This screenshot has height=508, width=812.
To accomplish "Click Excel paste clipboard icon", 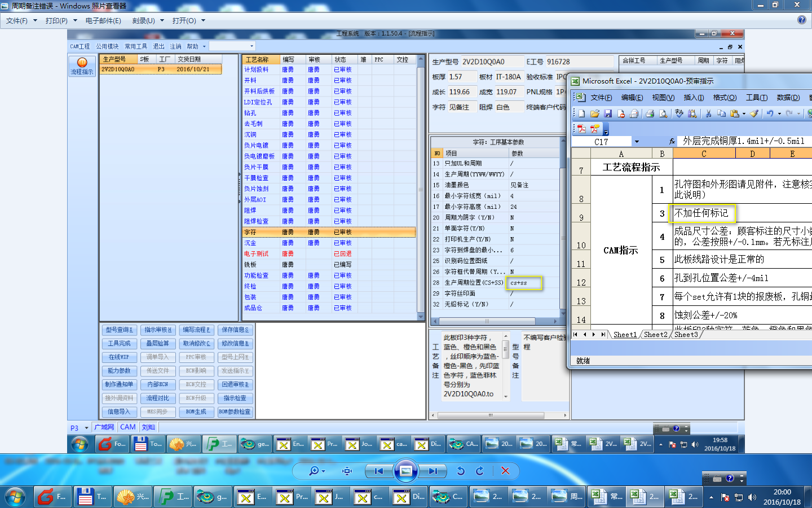I will click(734, 113).
